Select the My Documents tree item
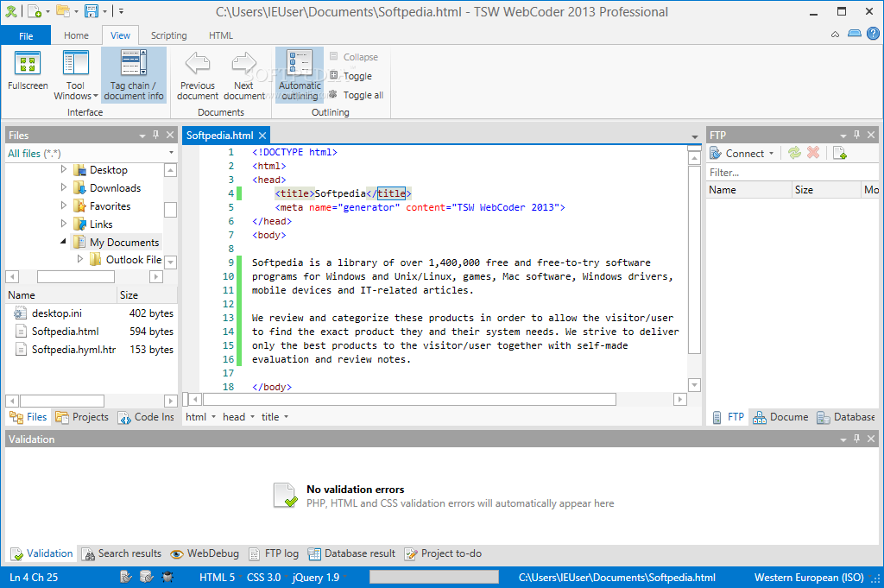The height and width of the screenshot is (588, 884). [x=117, y=243]
